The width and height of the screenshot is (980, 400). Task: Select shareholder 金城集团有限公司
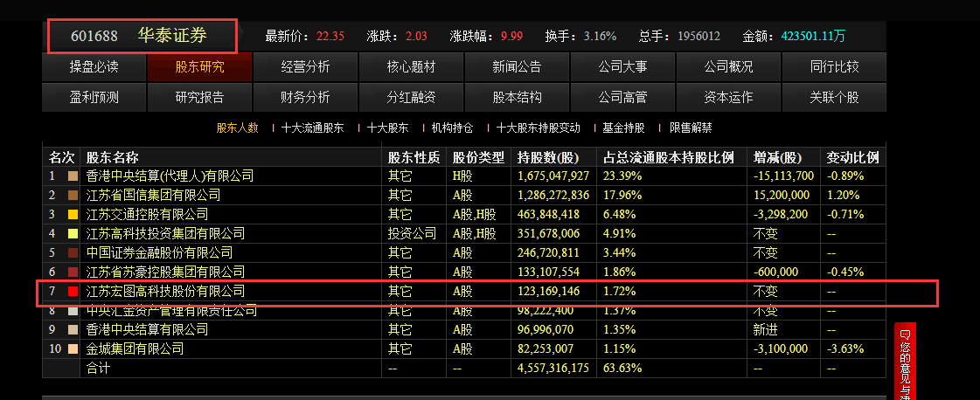pos(135,348)
